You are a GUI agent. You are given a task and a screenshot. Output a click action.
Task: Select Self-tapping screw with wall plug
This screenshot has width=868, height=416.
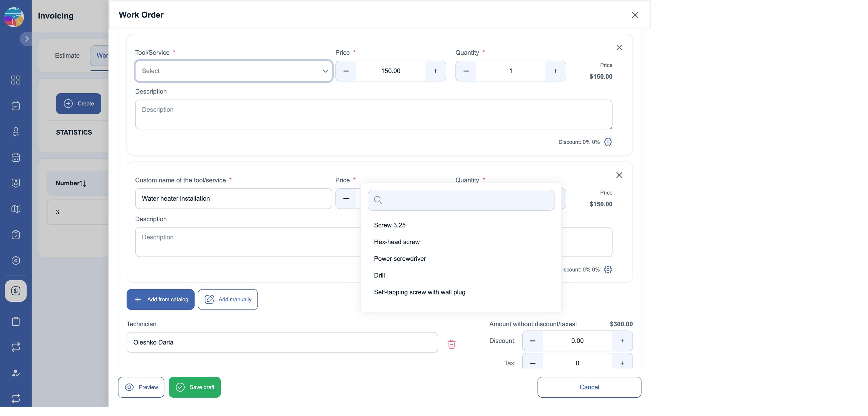(419, 292)
